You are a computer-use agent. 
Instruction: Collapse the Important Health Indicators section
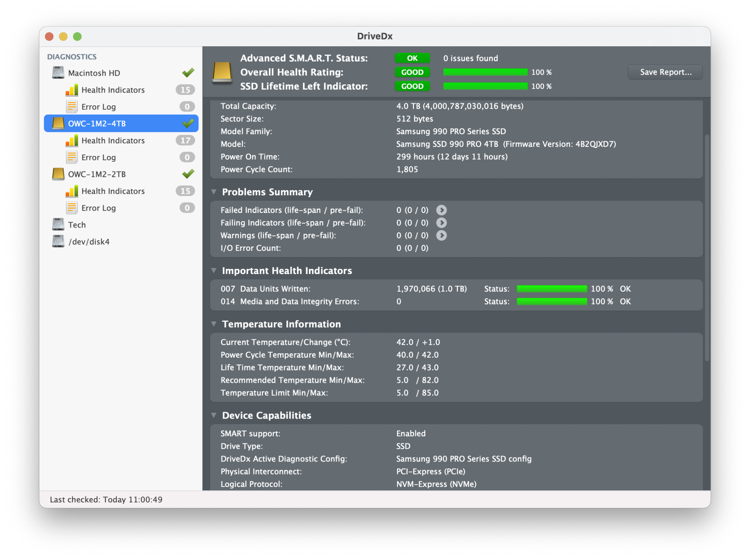tap(214, 271)
